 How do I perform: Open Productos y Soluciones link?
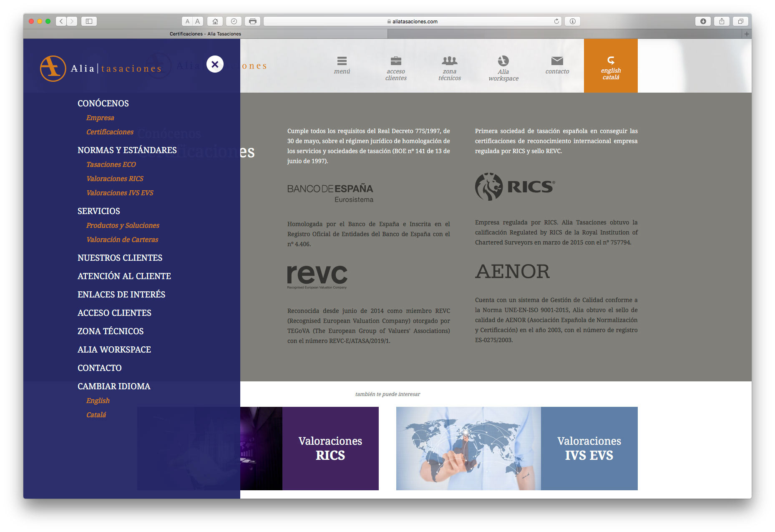pos(123,225)
